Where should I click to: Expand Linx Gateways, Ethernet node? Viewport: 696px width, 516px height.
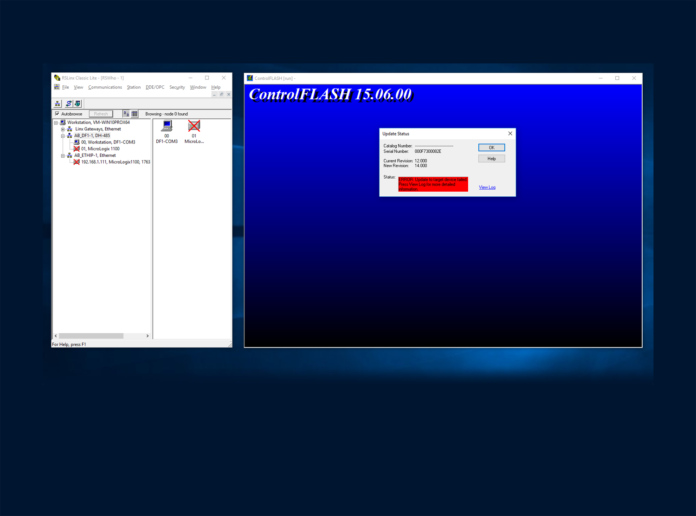point(61,129)
